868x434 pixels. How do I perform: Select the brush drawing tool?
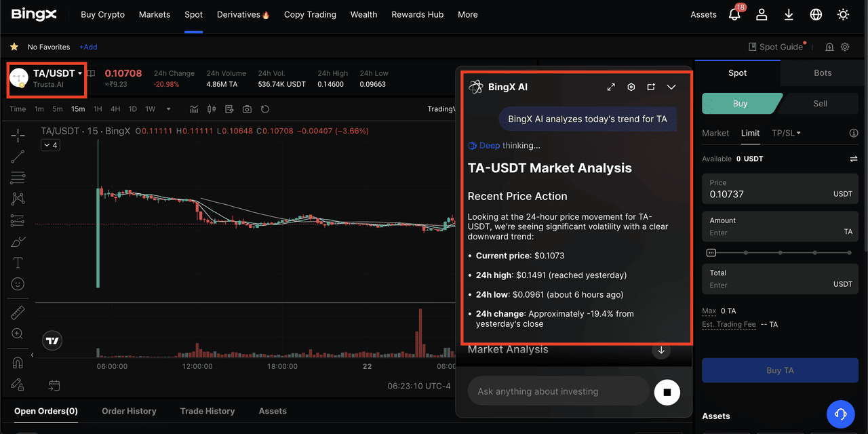(x=18, y=242)
